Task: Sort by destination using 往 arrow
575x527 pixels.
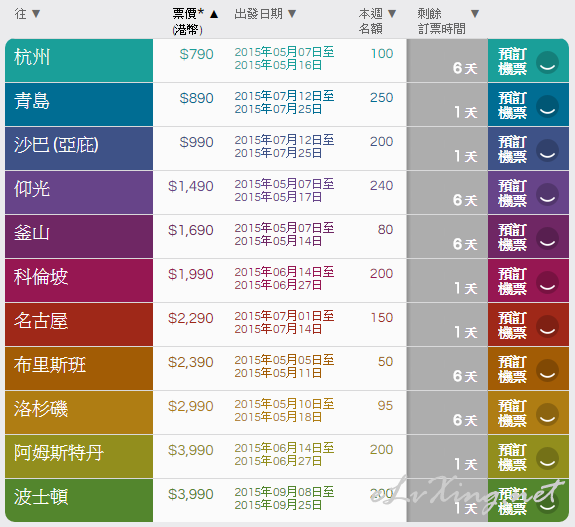Action: tap(36, 14)
